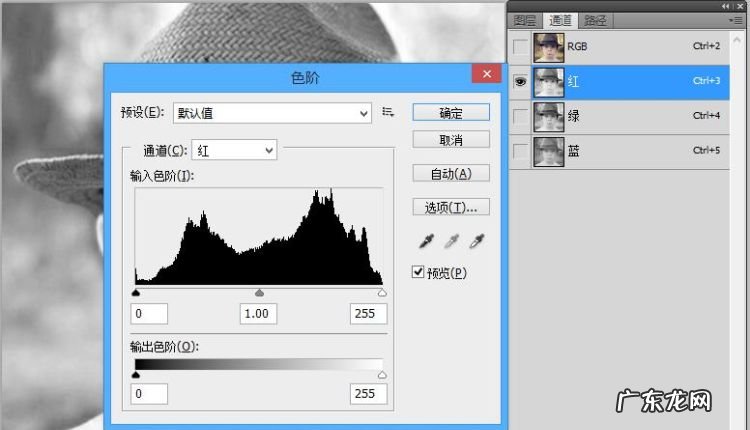Switch to the Layers tab
This screenshot has width=750, height=430.
(525, 20)
